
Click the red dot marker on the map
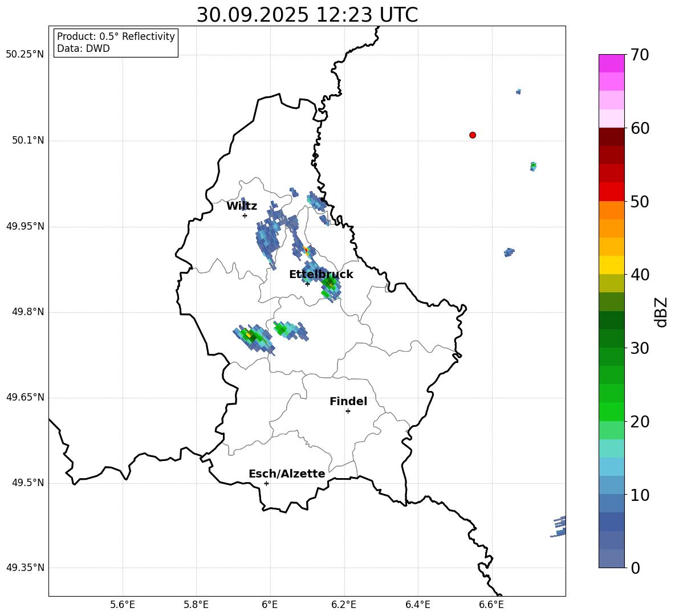[473, 135]
